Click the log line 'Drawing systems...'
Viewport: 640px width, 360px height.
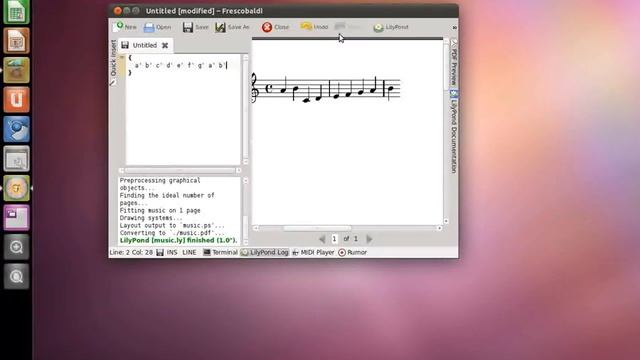click(151, 218)
